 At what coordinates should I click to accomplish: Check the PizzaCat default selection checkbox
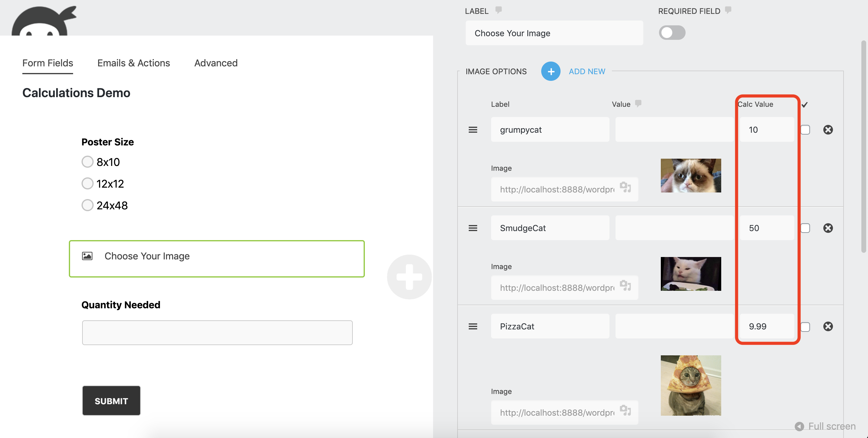[805, 327]
